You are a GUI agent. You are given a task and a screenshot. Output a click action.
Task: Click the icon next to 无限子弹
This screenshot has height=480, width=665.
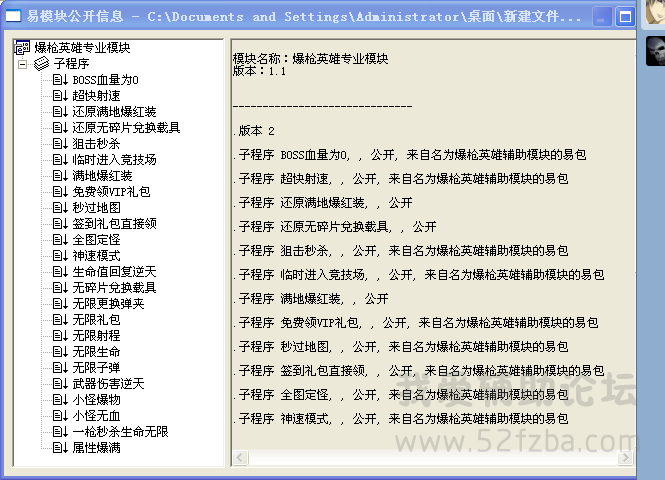[x=60, y=367]
